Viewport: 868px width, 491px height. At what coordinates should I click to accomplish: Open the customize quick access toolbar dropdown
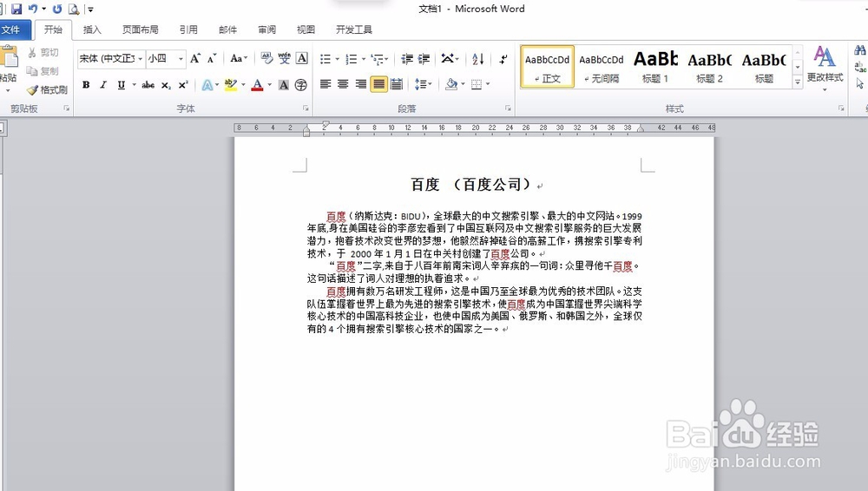(x=90, y=10)
